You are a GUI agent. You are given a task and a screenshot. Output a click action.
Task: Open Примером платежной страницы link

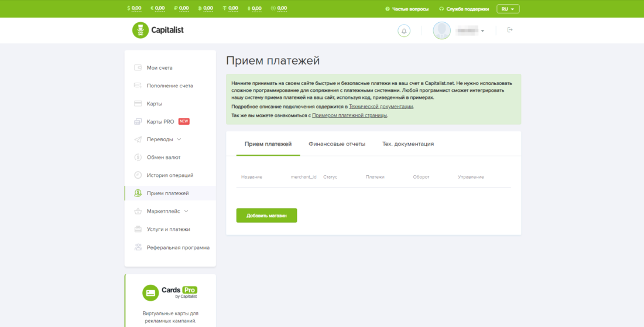pos(350,115)
